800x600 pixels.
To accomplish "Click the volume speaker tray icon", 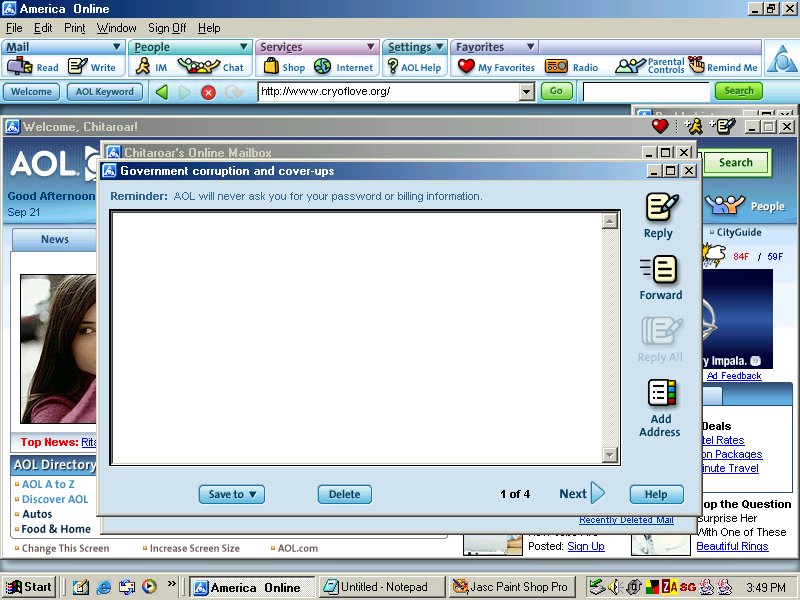I will (x=614, y=587).
